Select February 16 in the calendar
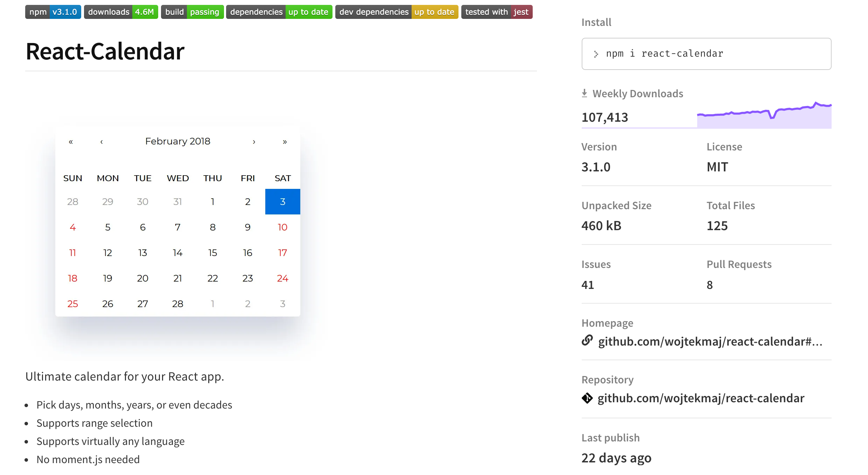The width and height of the screenshot is (868, 475). pyautogui.click(x=248, y=253)
